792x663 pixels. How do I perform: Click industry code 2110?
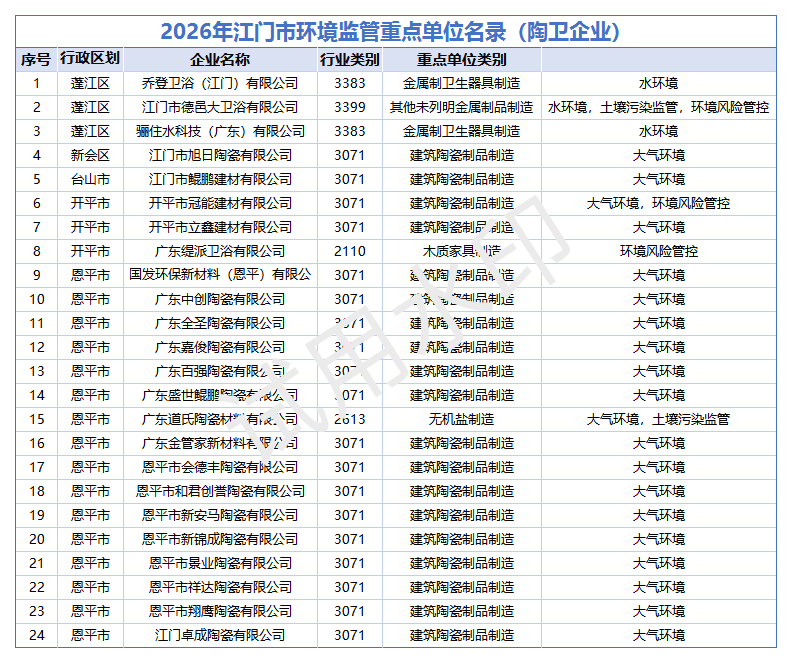(x=349, y=251)
